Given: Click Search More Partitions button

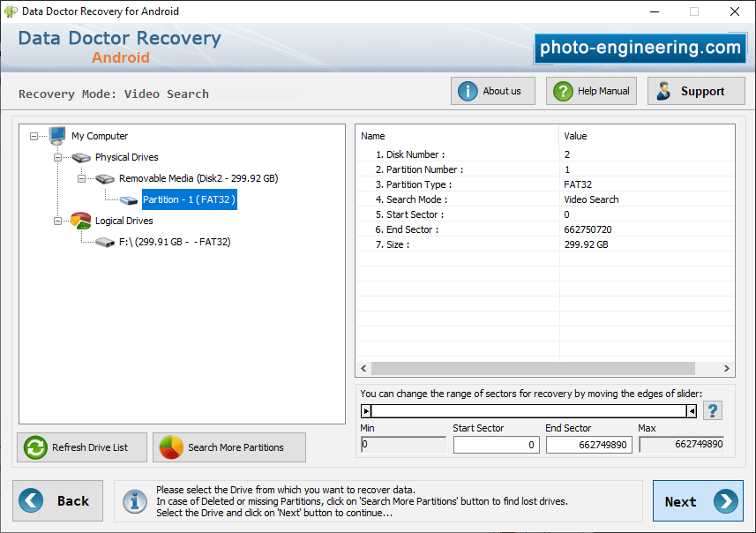Looking at the screenshot, I should click(x=229, y=447).
